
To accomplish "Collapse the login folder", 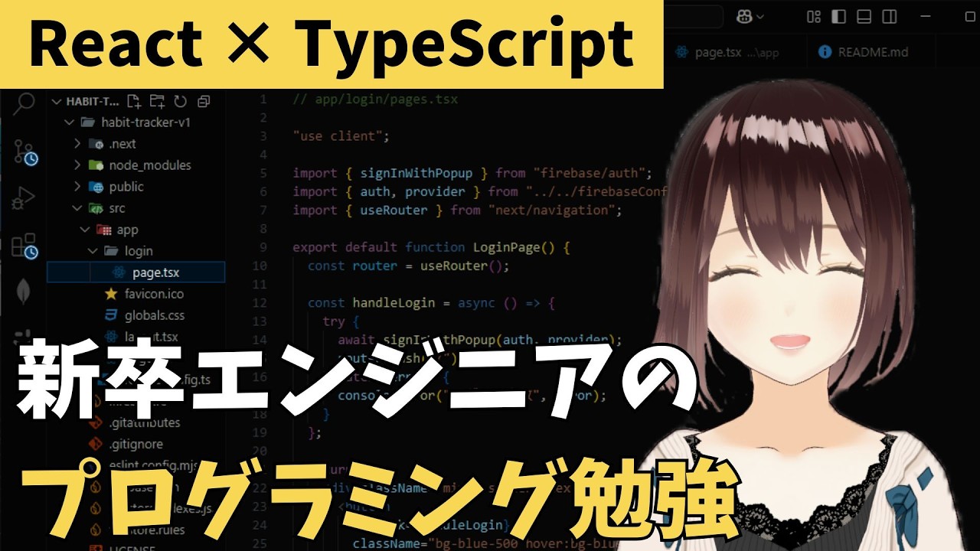I will [x=92, y=251].
